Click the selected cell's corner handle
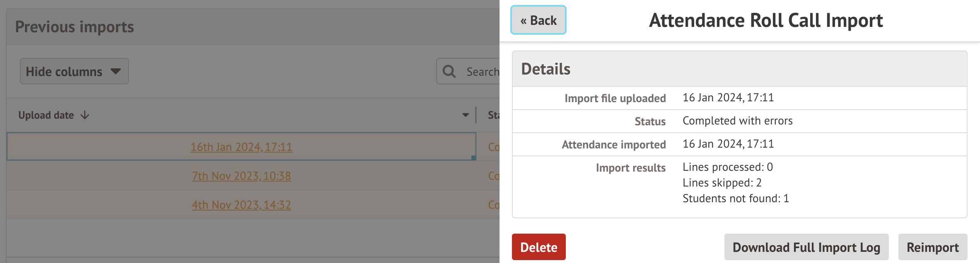This screenshot has height=263, width=980. (x=473, y=158)
